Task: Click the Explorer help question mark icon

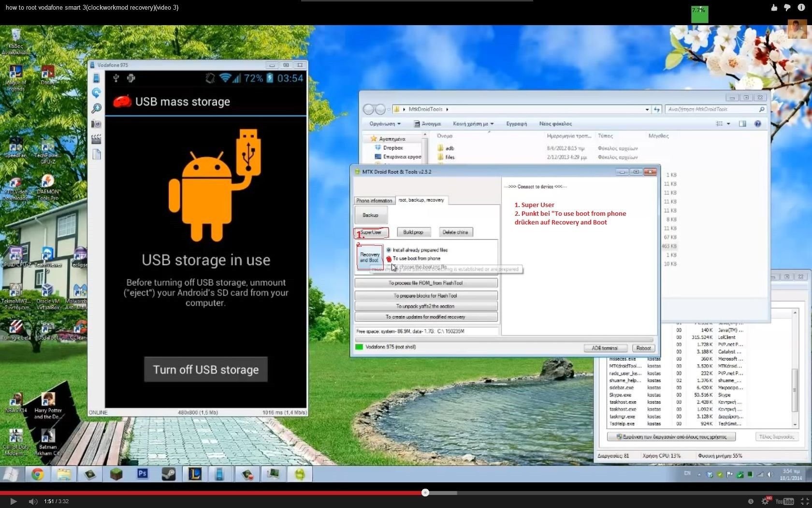Action: [x=757, y=124]
